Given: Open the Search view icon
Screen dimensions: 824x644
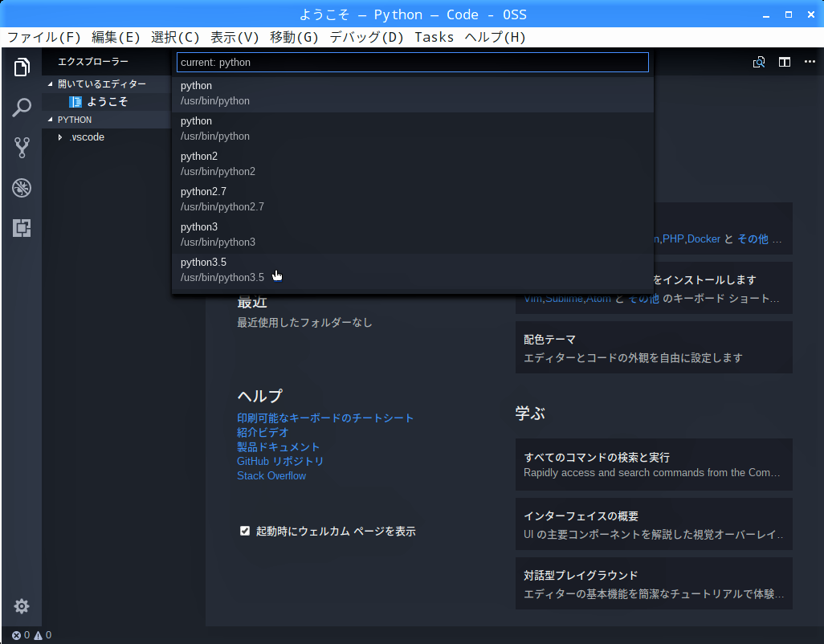Looking at the screenshot, I should pos(22,107).
